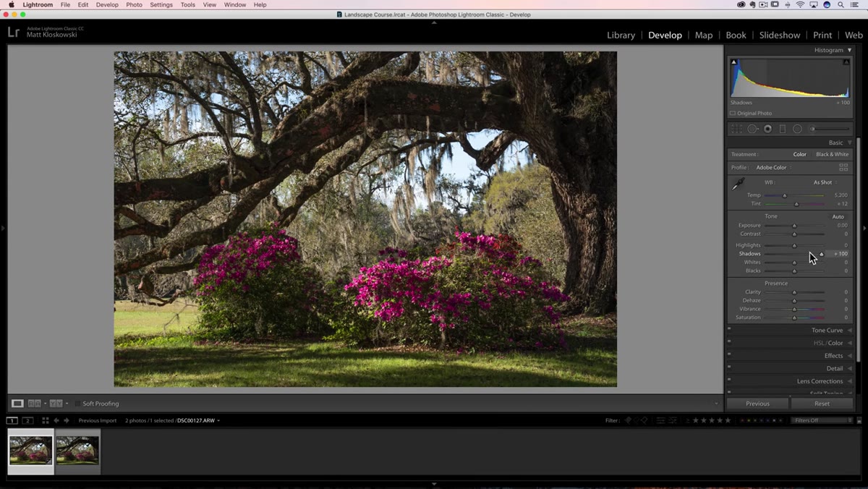Toggle Lens Corrections panel switch
The width and height of the screenshot is (868, 489).
(x=729, y=380)
